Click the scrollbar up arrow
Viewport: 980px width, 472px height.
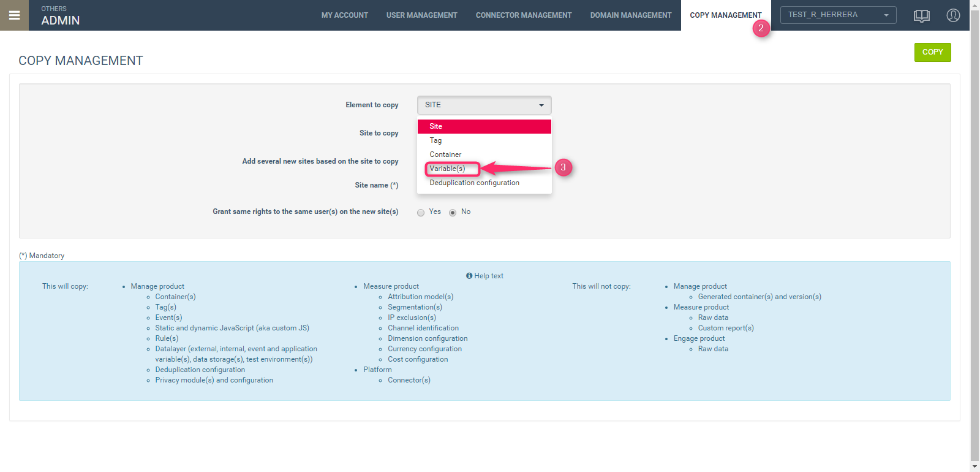pos(974,5)
